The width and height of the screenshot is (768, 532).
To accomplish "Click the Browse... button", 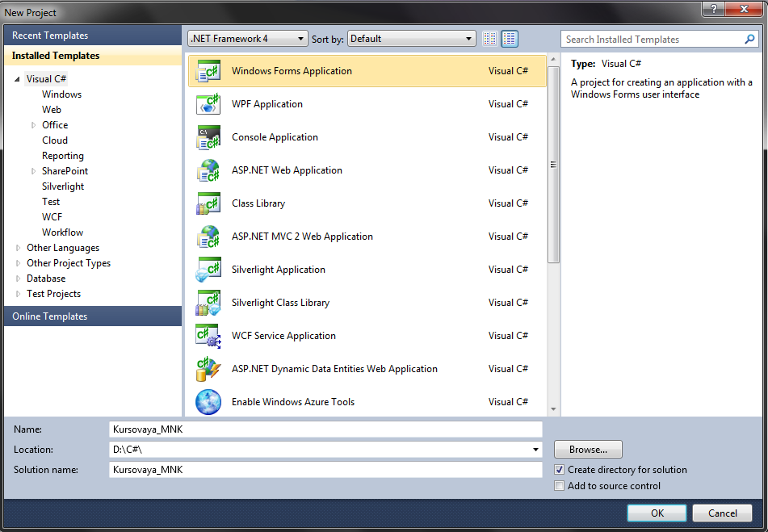I will tap(588, 450).
